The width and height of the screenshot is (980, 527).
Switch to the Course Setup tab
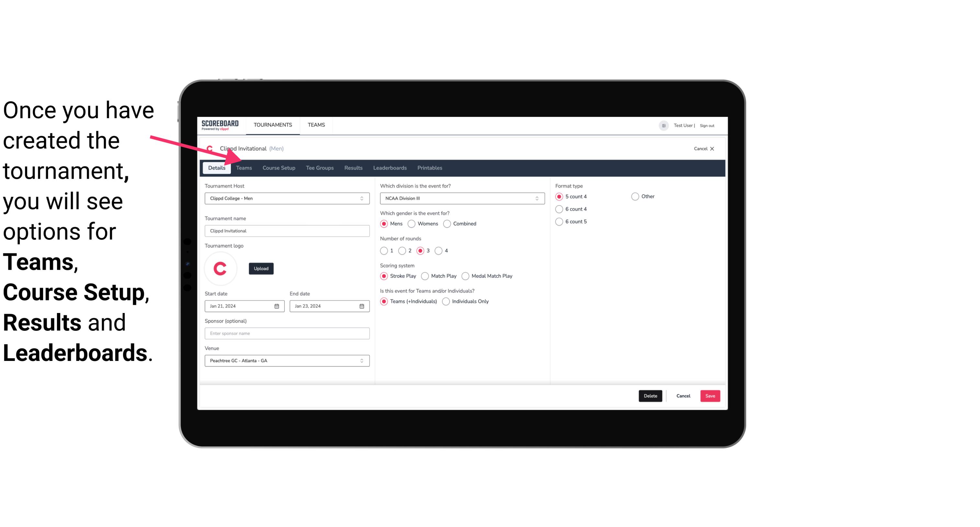(278, 167)
